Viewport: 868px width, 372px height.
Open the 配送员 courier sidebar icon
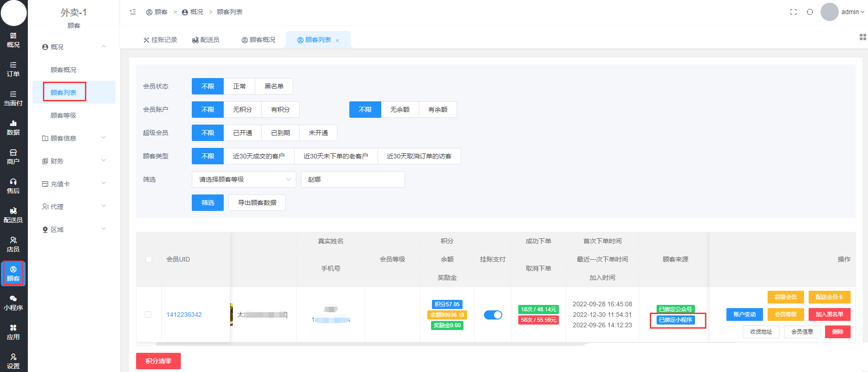tap(13, 215)
